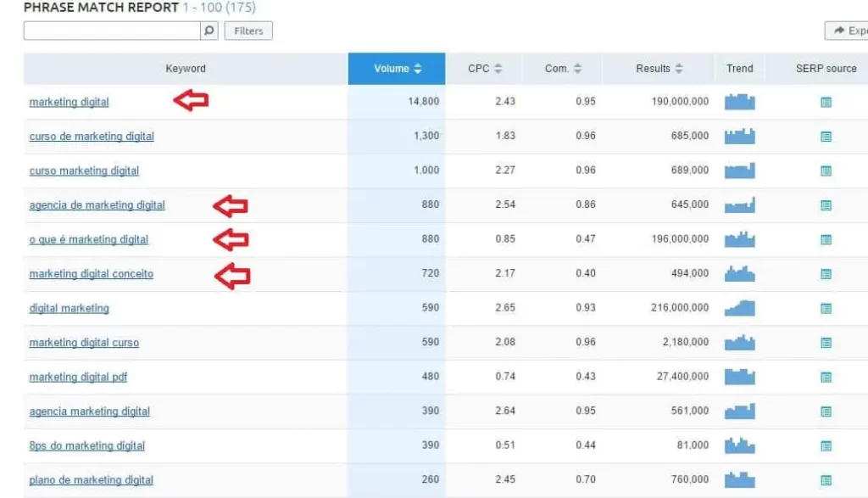Open the curso de marketing digital link
Viewport: 868px width, 498px height.
pyautogui.click(x=92, y=137)
